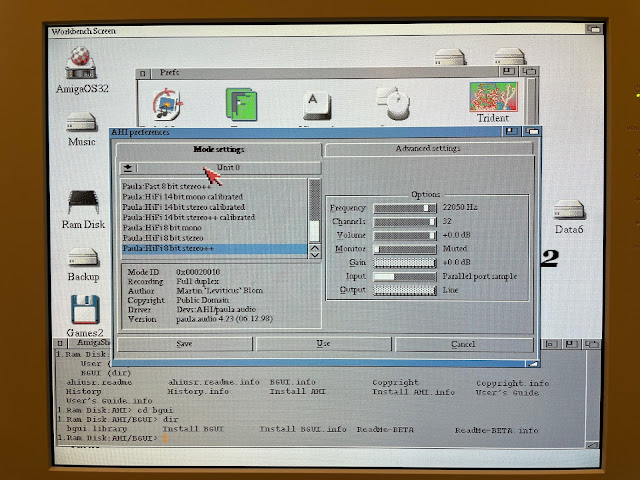Click the Input slider
640x480 pixels.
point(405,277)
